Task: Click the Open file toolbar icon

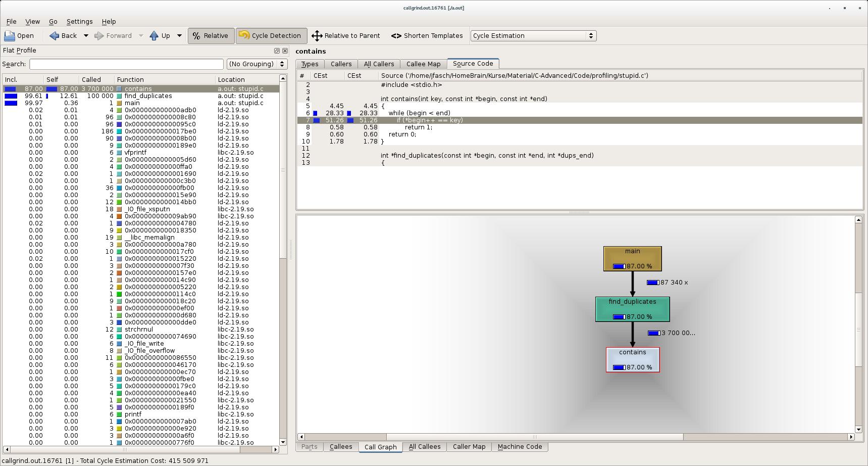Action: point(10,36)
